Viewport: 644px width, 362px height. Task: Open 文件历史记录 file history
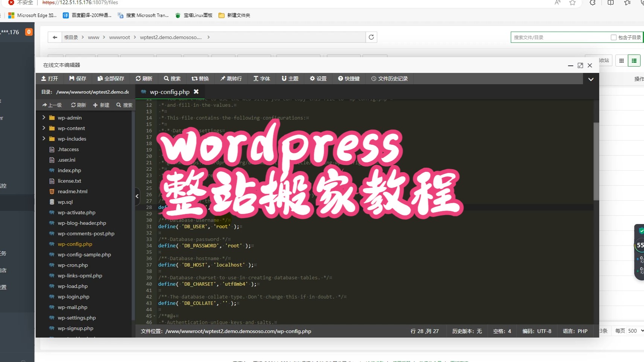(x=389, y=79)
